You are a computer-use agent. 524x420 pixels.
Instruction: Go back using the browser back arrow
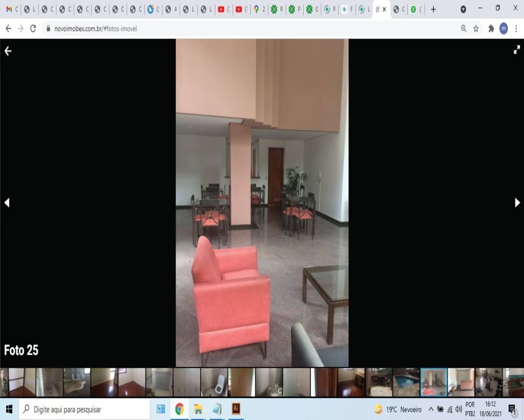(x=8, y=28)
